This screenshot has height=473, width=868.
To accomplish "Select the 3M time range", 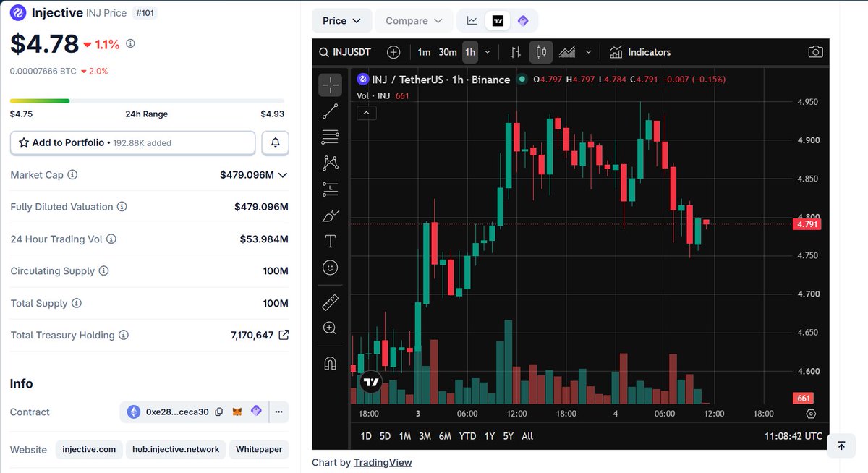I will [x=425, y=436].
